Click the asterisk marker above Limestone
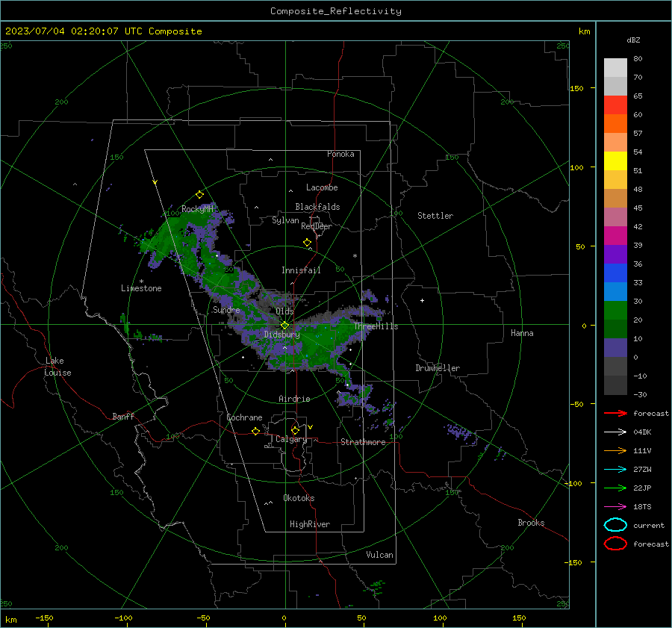Viewport: 672px width, 628px height. tap(141, 282)
